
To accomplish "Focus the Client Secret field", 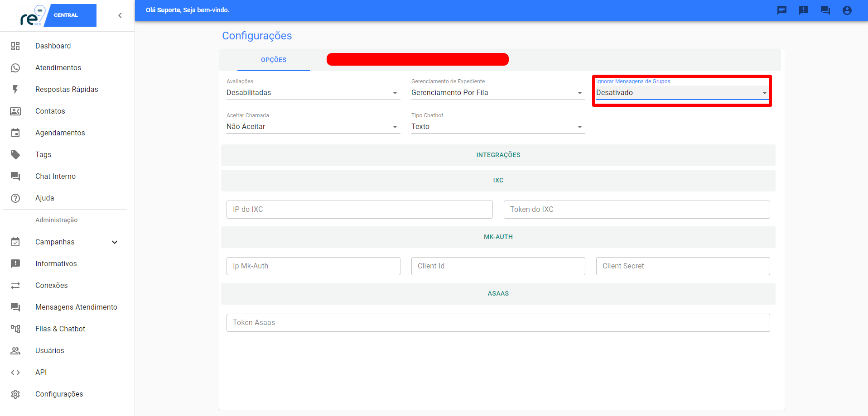I will pos(683,266).
